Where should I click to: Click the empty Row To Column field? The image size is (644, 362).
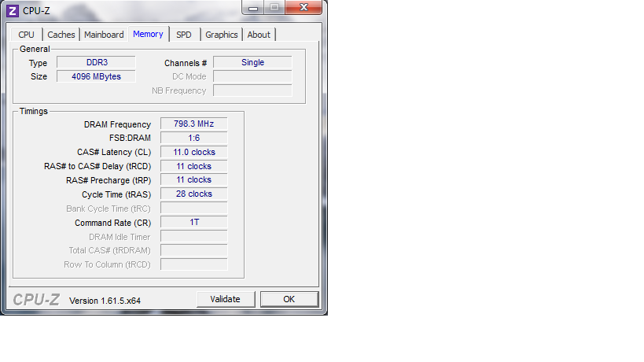pyautogui.click(x=194, y=264)
